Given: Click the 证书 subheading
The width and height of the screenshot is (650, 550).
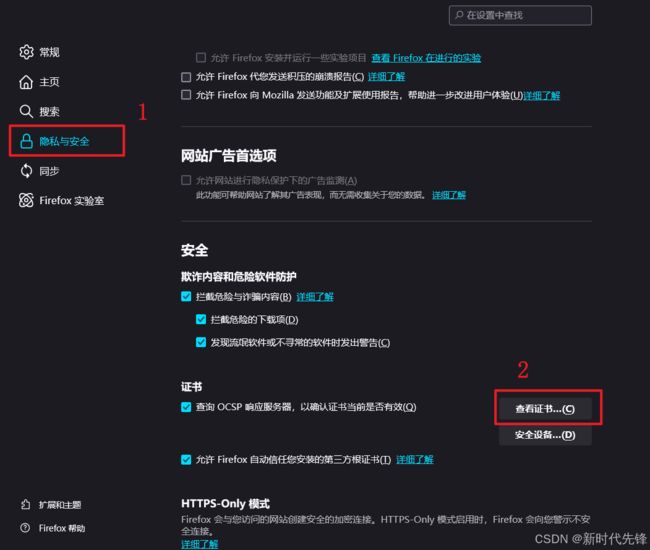Looking at the screenshot, I should [x=192, y=387].
